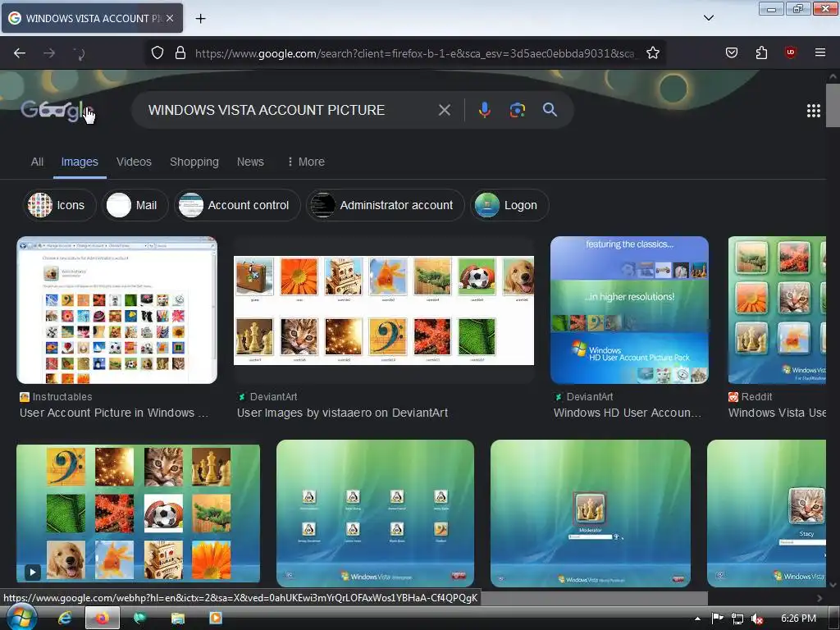This screenshot has width=840, height=630.
Task: Open Google apps grid
Action: pyautogui.click(x=813, y=111)
